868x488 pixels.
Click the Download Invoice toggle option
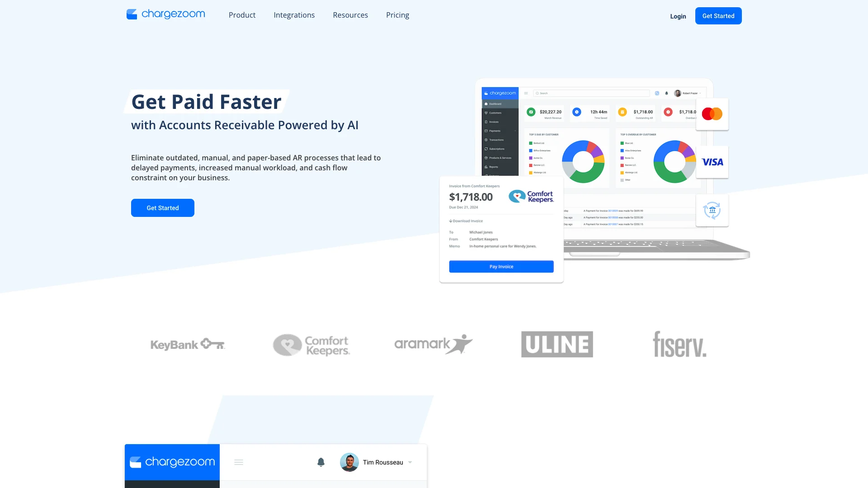(x=467, y=221)
